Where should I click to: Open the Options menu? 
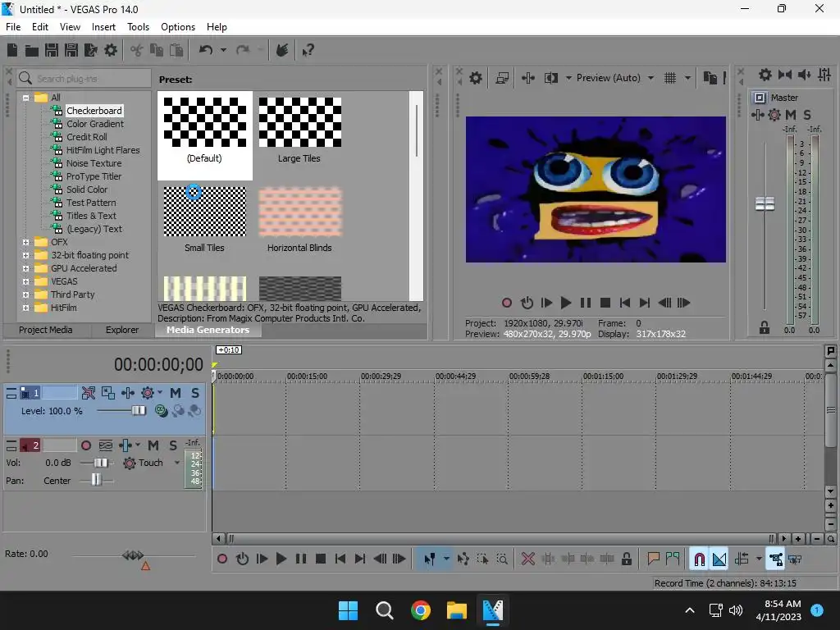pyautogui.click(x=178, y=27)
